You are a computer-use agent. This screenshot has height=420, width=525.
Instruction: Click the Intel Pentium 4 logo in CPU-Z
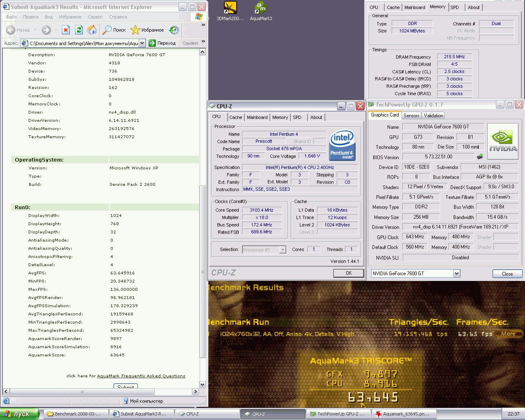point(342,145)
